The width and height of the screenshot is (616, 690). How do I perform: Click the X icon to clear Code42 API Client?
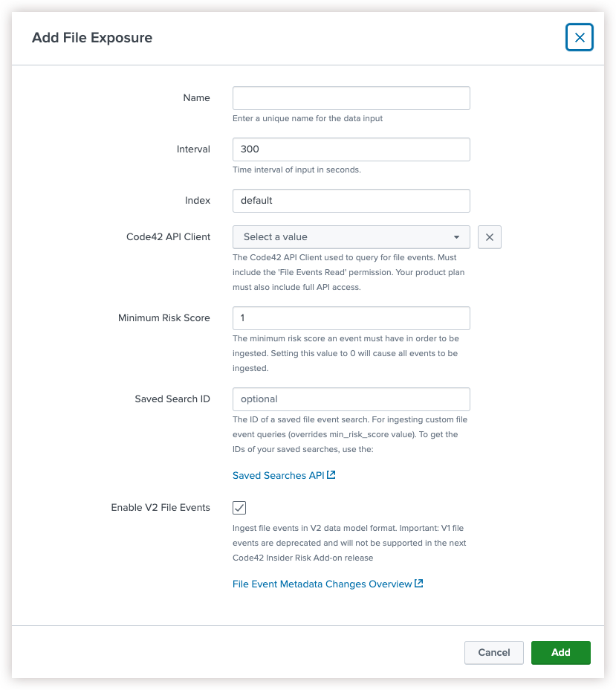coord(489,236)
